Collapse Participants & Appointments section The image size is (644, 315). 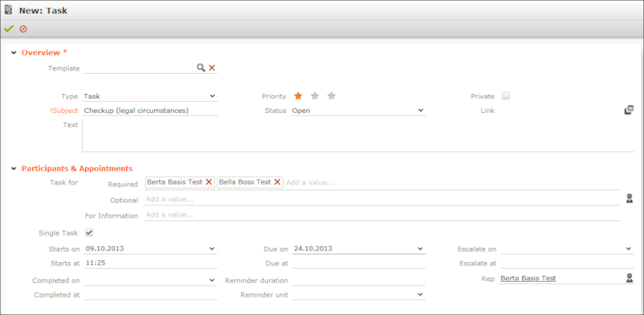[14, 169]
